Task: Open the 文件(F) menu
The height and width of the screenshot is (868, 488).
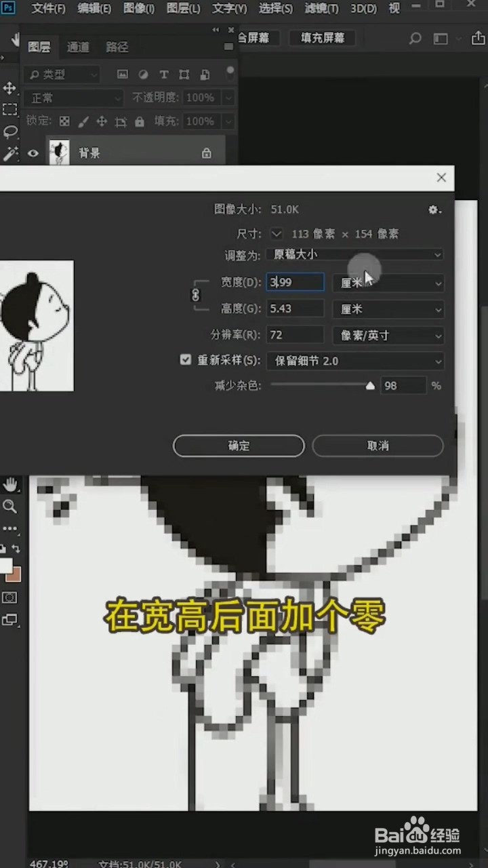Action: pyautogui.click(x=49, y=9)
